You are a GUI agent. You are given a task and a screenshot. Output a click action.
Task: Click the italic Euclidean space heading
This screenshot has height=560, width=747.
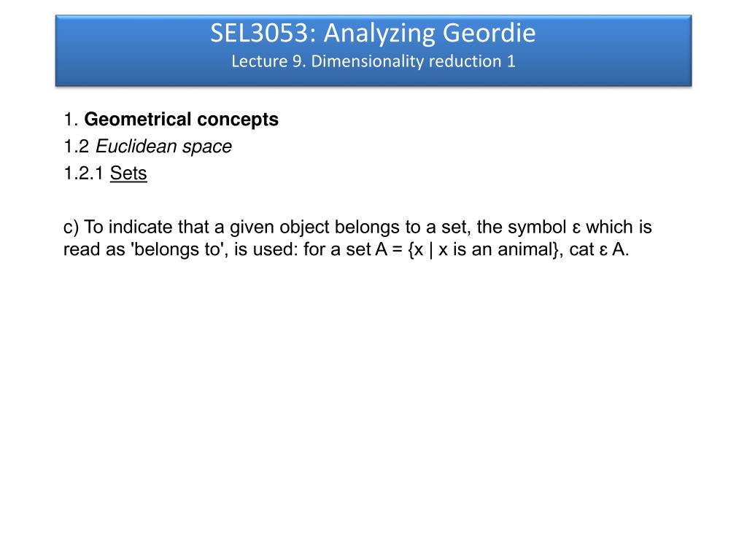click(163, 146)
